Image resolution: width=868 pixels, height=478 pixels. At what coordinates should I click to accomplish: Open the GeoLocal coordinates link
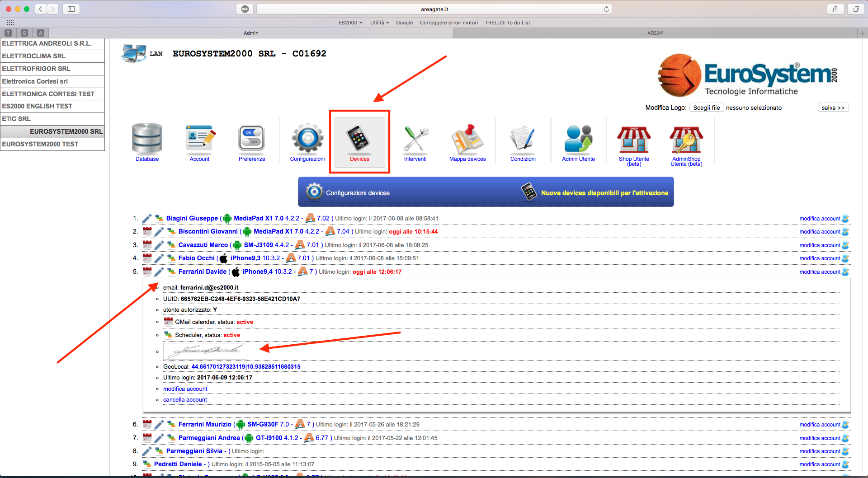(x=246, y=367)
